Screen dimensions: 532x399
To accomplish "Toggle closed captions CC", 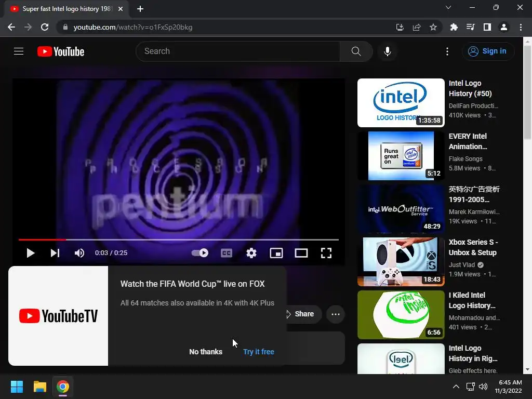I will point(227,253).
